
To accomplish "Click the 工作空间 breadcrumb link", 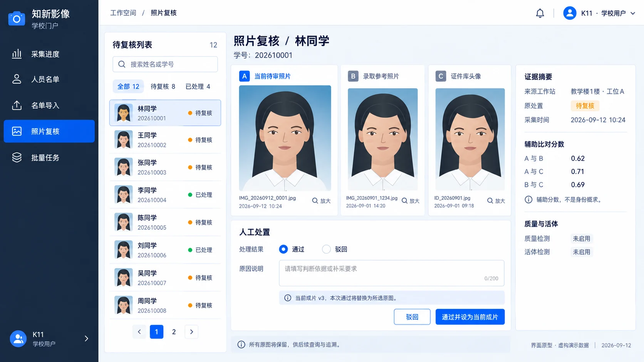I will tap(123, 13).
